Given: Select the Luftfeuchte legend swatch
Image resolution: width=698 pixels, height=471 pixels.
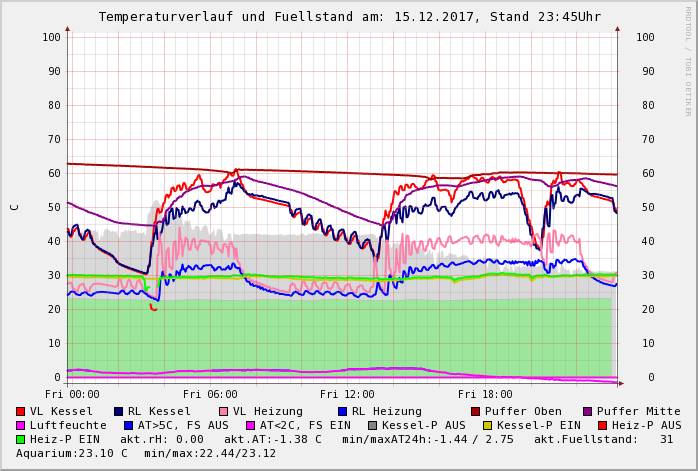Looking at the screenshot, I should click(x=20, y=426).
